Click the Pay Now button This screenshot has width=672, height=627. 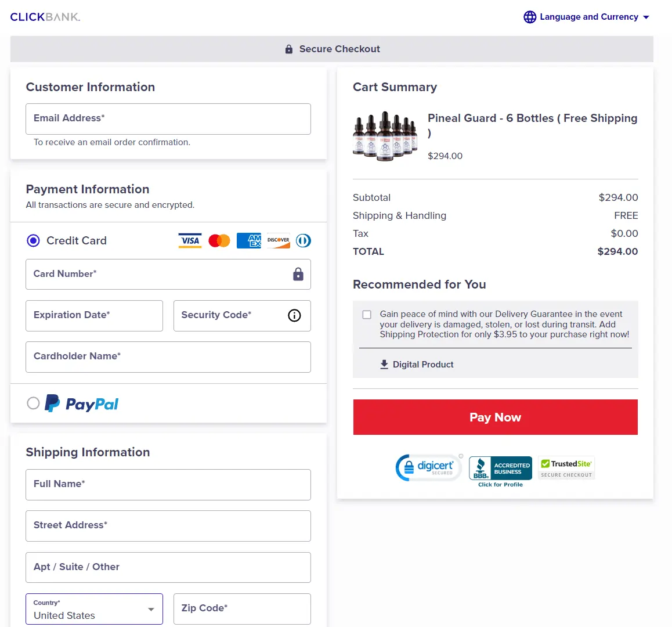tap(495, 417)
